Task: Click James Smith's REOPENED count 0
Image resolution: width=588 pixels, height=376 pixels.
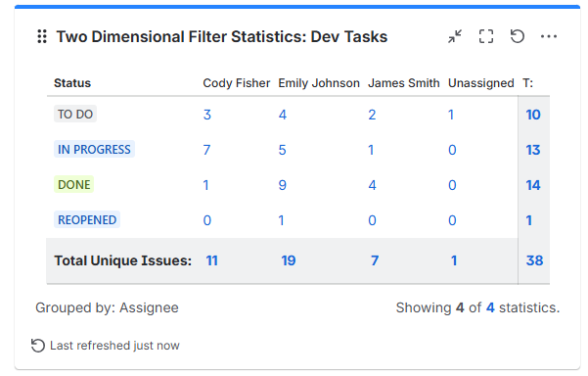Action: coord(372,220)
